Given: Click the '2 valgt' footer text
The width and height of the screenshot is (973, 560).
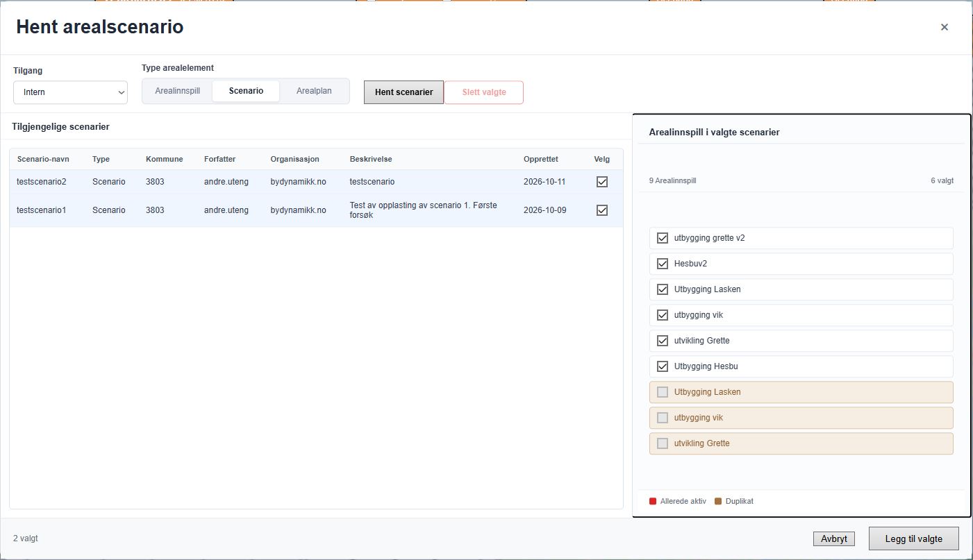Looking at the screenshot, I should pos(26,538).
